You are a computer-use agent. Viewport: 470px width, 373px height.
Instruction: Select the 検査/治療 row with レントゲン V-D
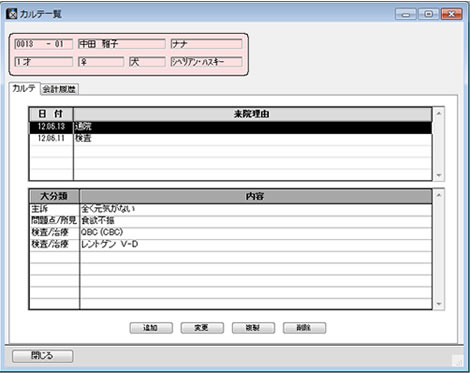tap(231, 244)
